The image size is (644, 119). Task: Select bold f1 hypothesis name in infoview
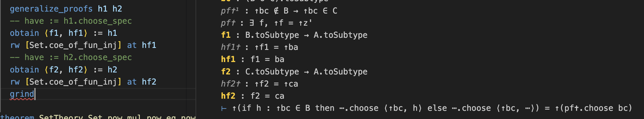(x=226, y=35)
